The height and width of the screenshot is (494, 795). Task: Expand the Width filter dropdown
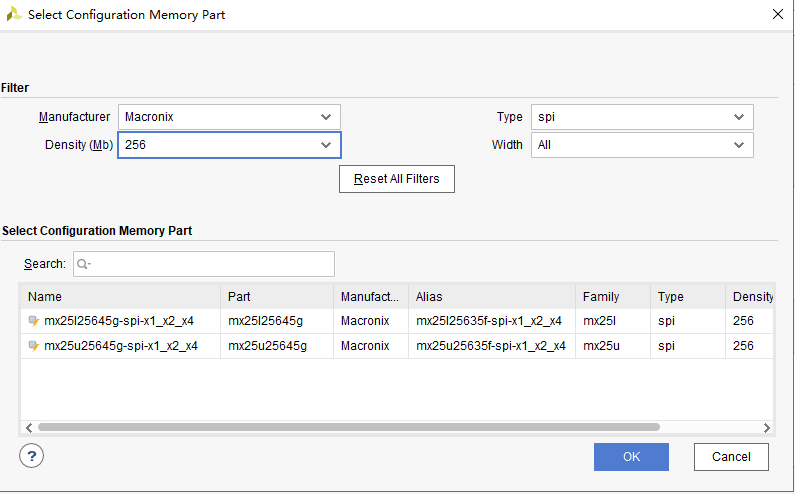pos(641,145)
